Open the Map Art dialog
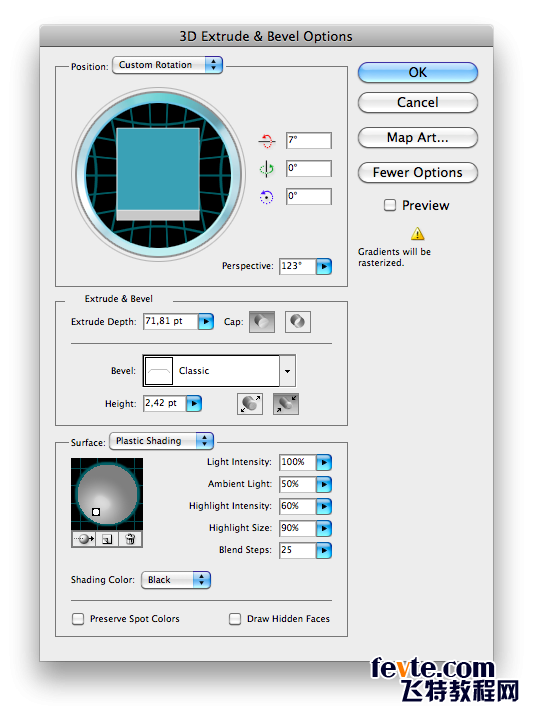Screen dimensions: 533x716 418,137
